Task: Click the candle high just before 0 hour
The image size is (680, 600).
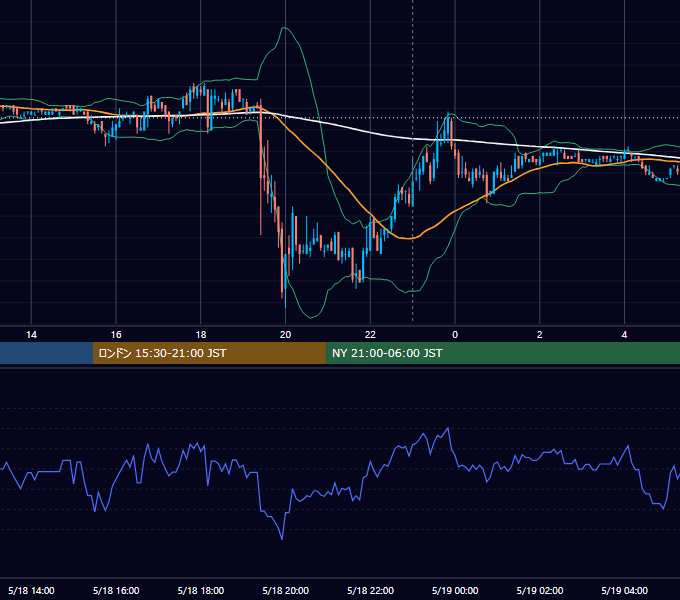Action: [448, 113]
